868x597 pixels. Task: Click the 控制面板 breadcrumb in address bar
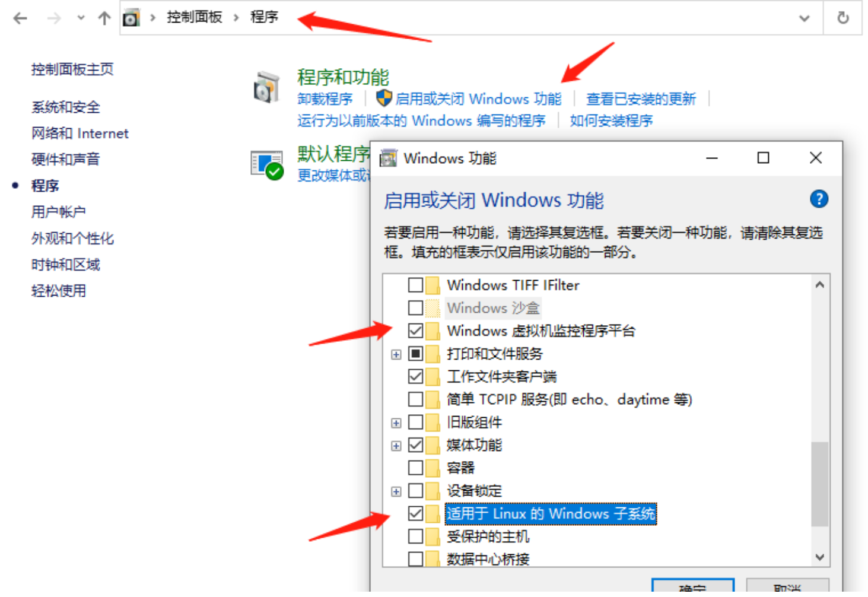pyautogui.click(x=194, y=17)
